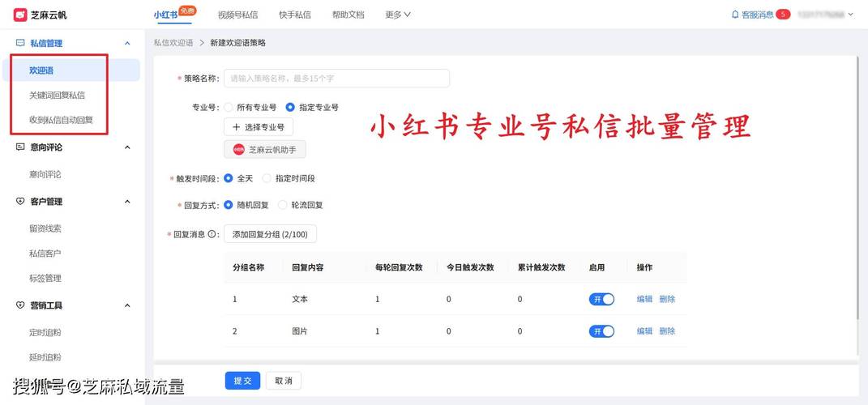Viewport: 868px width, 405px height.
Task: Click 编辑 for reply group 1
Action: click(x=645, y=300)
